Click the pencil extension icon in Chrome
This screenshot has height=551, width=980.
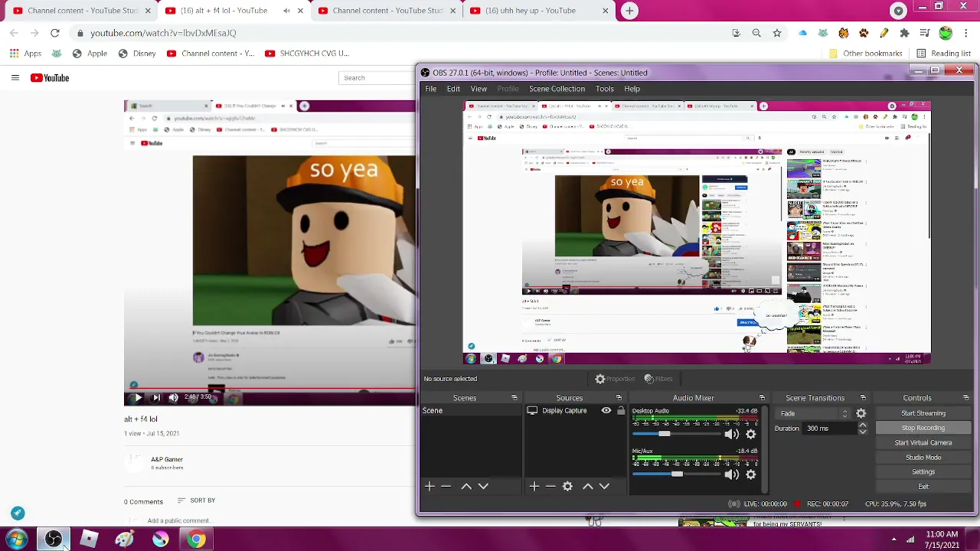click(x=884, y=33)
